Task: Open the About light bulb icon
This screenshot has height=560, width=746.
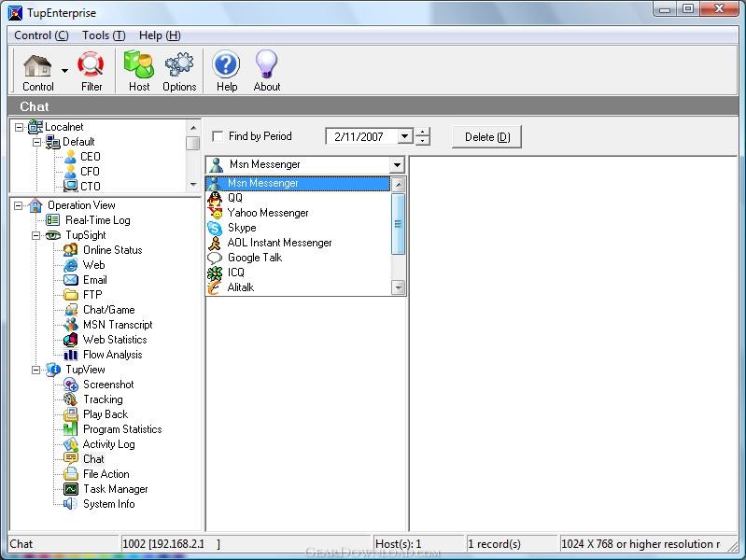Action: click(x=267, y=71)
